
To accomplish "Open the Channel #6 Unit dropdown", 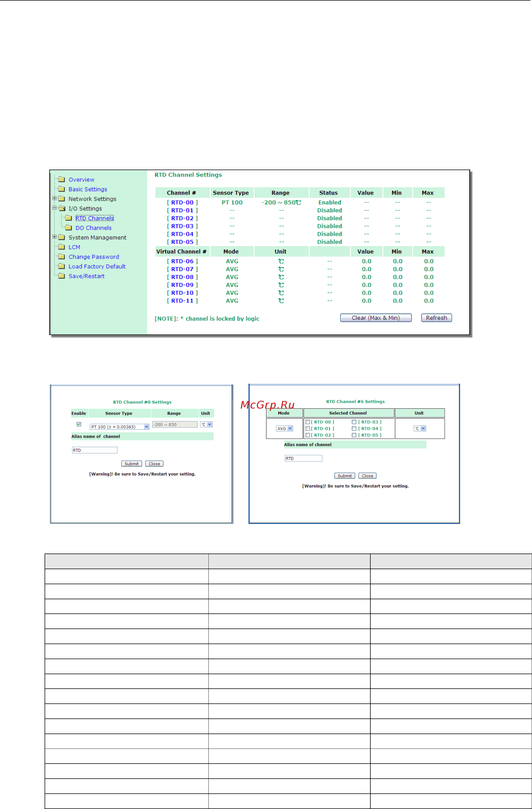I will [x=420, y=429].
